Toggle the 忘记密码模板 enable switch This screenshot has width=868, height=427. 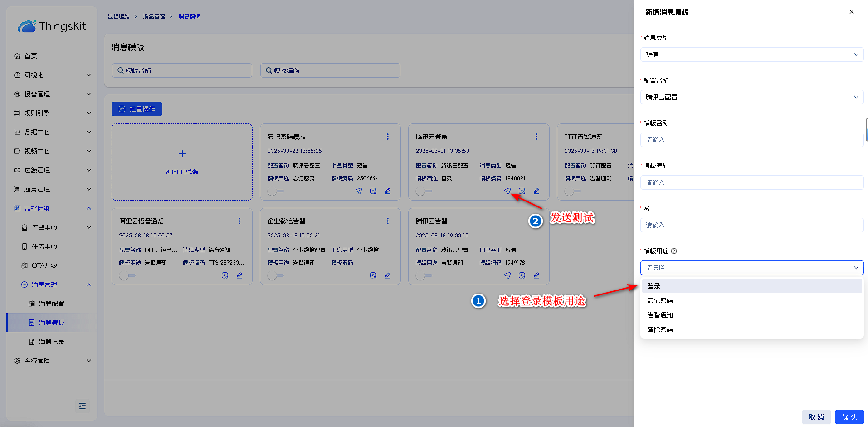click(275, 191)
